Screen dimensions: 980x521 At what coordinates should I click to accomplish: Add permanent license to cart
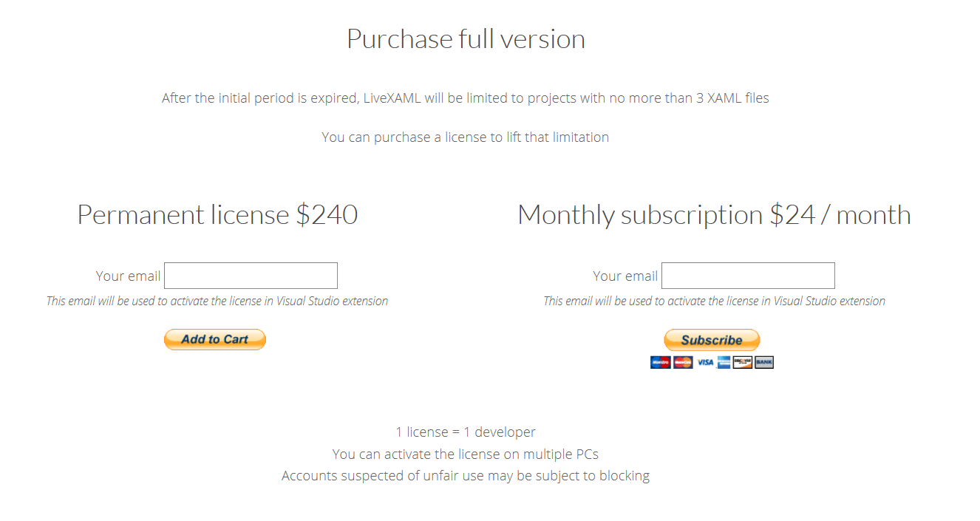coord(215,339)
